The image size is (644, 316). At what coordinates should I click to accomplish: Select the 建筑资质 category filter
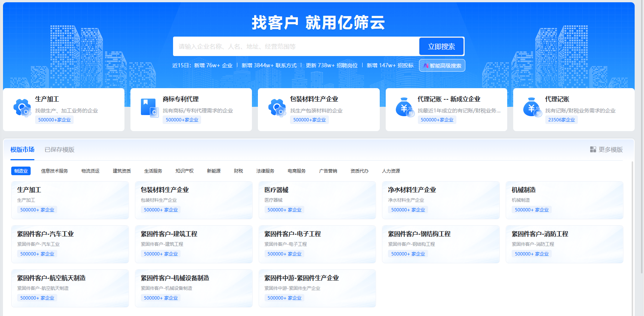coord(122,171)
